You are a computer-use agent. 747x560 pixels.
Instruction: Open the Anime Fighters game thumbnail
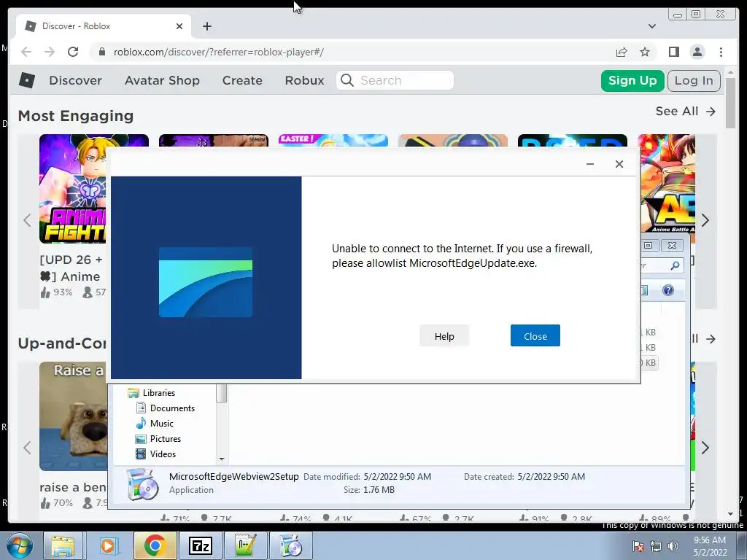(72, 189)
